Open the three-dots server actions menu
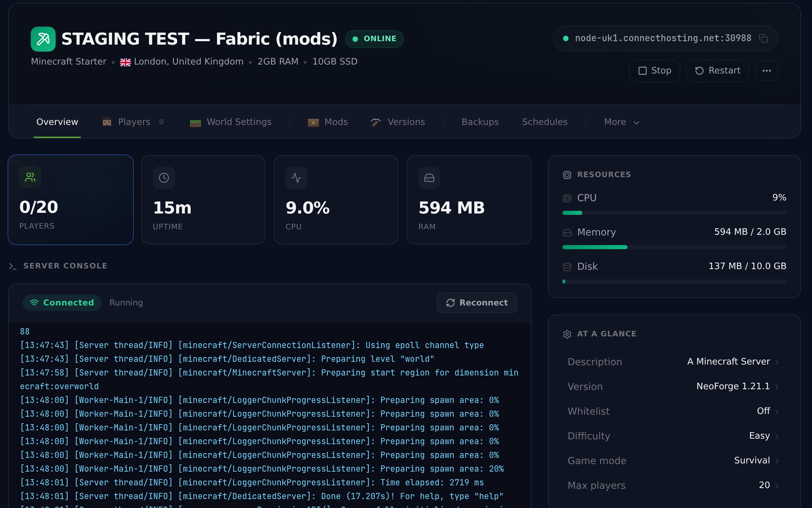812x508 pixels. coord(766,71)
